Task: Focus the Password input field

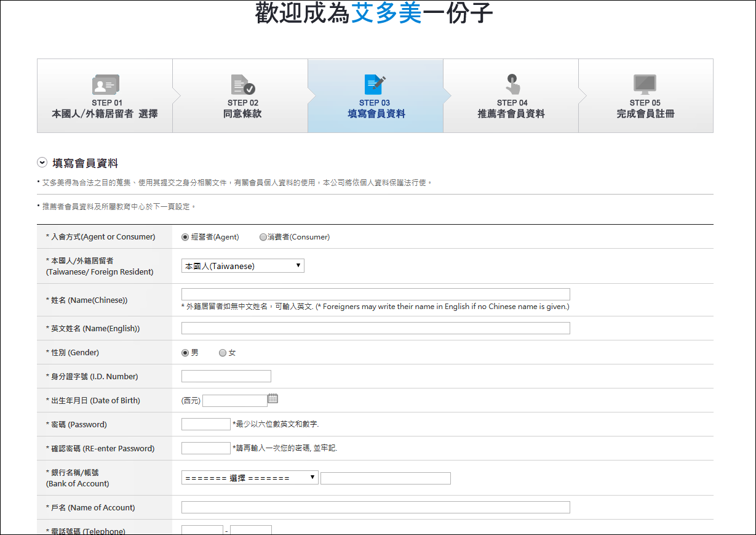Action: [x=206, y=424]
